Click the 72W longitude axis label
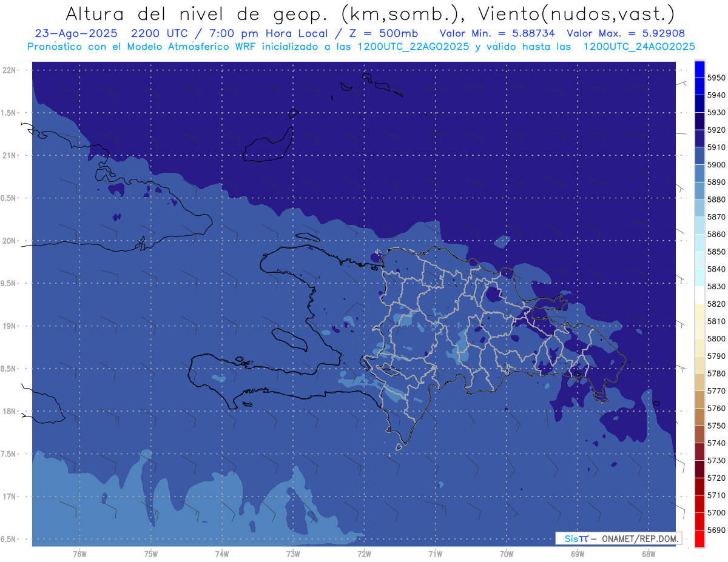Viewport: 728px width, 562px height. point(364,554)
